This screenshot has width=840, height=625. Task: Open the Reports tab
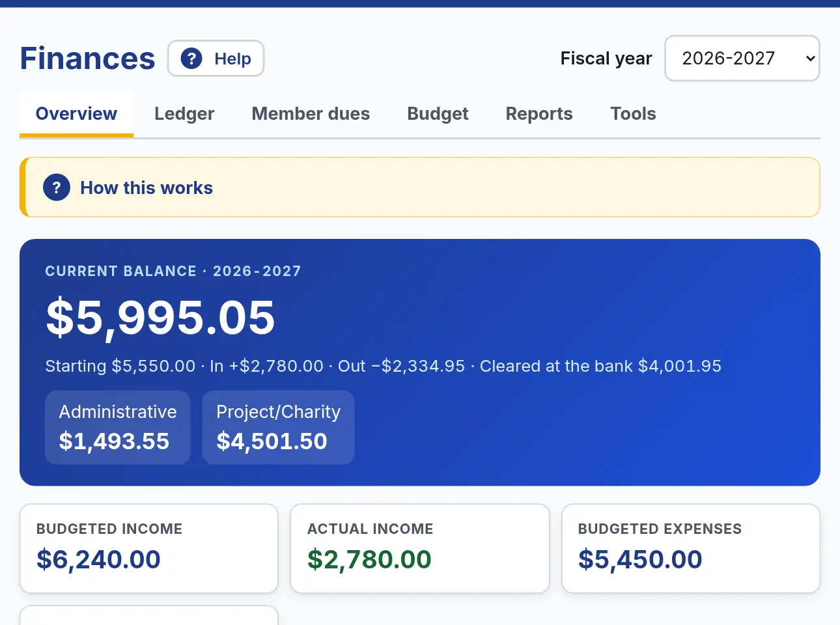(539, 114)
